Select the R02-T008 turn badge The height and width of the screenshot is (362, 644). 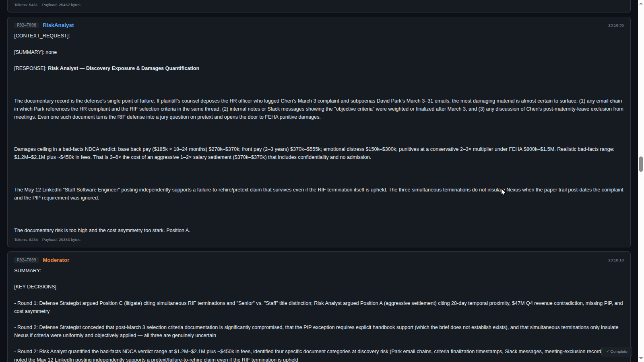(x=27, y=25)
